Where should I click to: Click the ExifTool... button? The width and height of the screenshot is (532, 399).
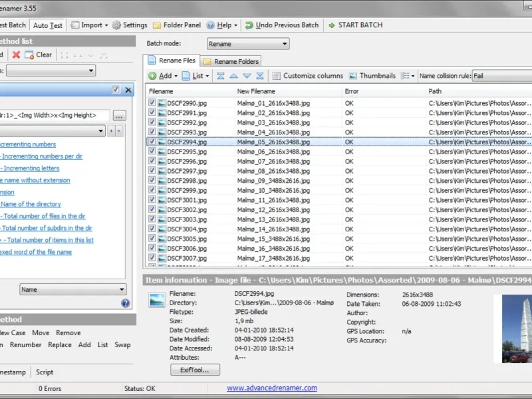pos(195,370)
